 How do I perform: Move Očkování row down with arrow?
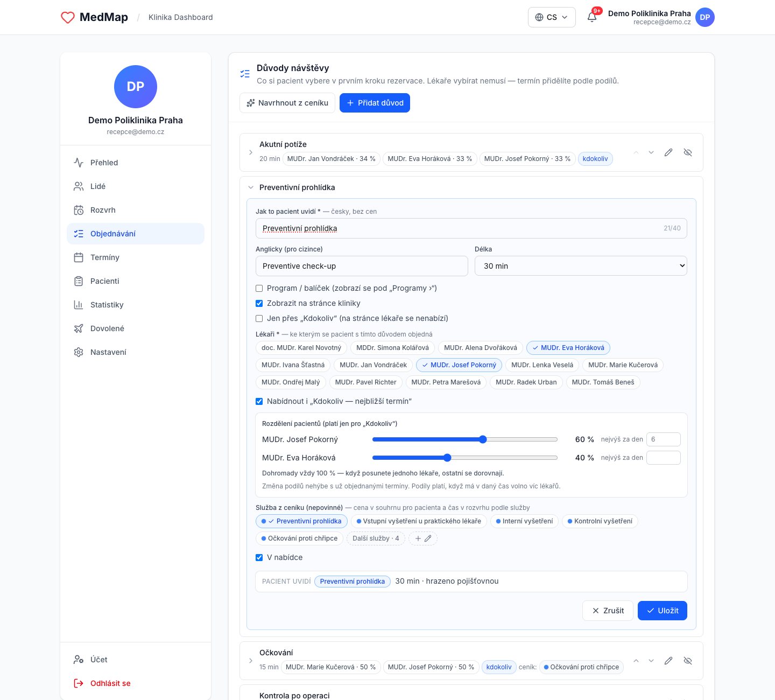[x=651, y=661]
